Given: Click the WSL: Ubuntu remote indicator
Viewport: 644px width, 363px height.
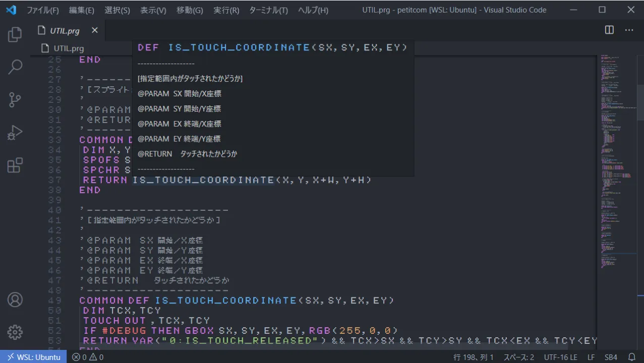Looking at the screenshot, I should tap(33, 357).
